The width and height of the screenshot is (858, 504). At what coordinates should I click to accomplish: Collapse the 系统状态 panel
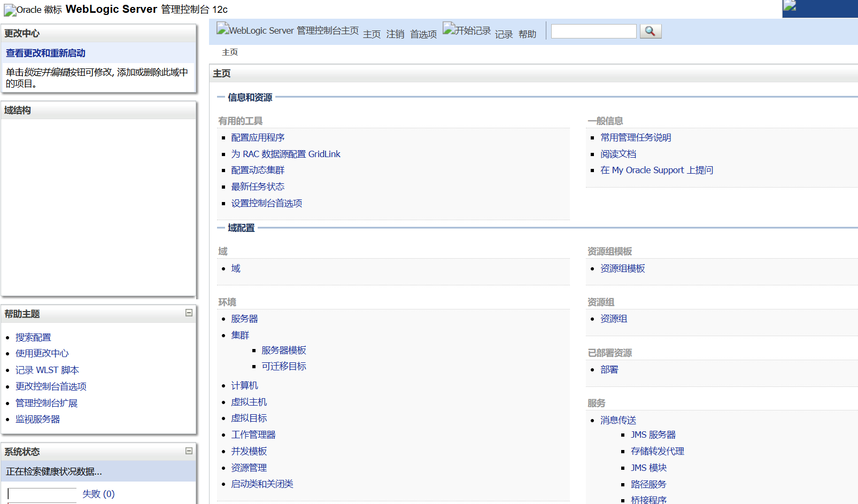(189, 451)
